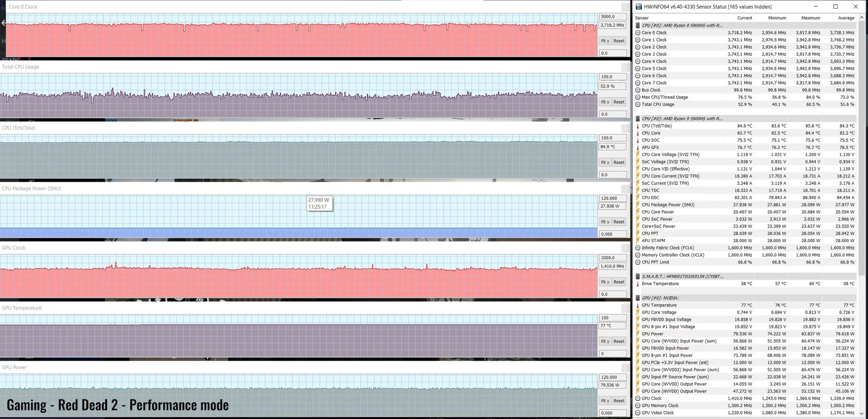The image size is (868, 419).
Task: Click the Maximum column header
Action: [811, 18]
